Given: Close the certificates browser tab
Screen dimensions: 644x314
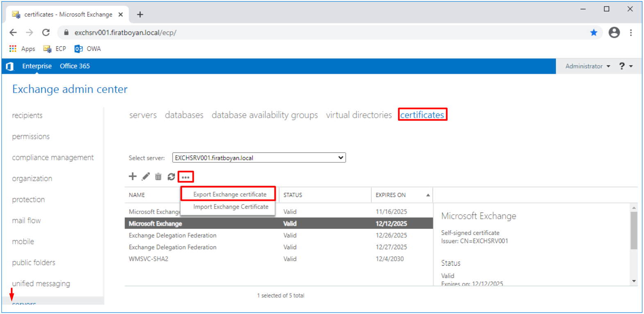Looking at the screenshot, I should click(120, 14).
